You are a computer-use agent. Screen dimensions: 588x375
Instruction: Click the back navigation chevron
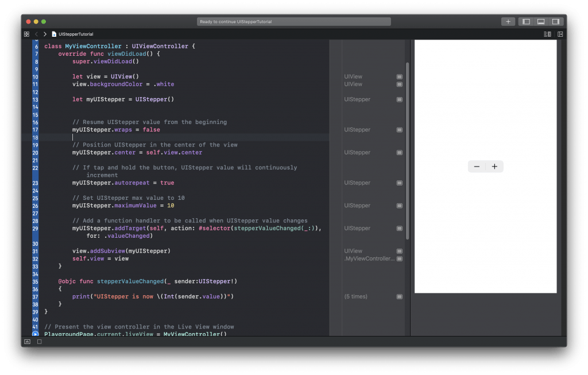(x=36, y=34)
